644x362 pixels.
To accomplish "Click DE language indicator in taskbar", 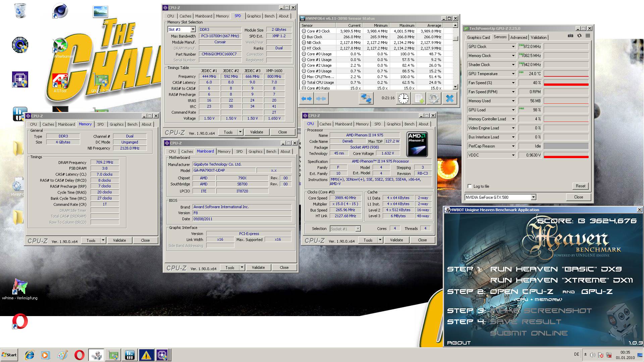I will (577, 354).
